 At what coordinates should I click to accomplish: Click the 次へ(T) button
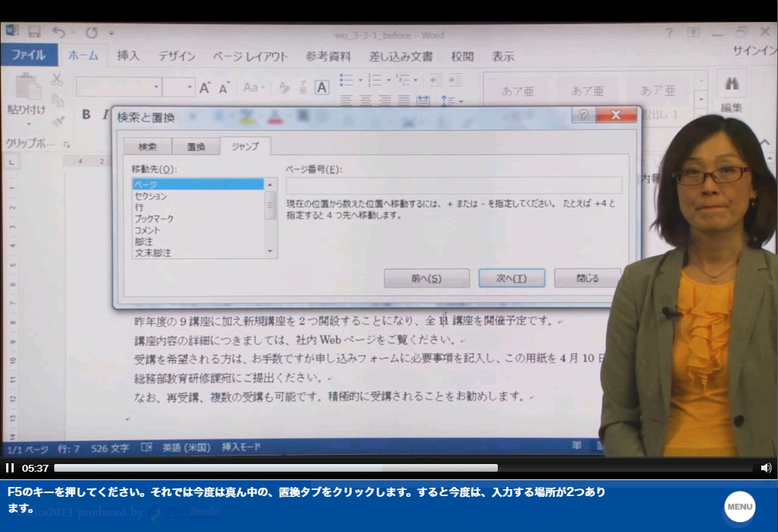(x=512, y=278)
